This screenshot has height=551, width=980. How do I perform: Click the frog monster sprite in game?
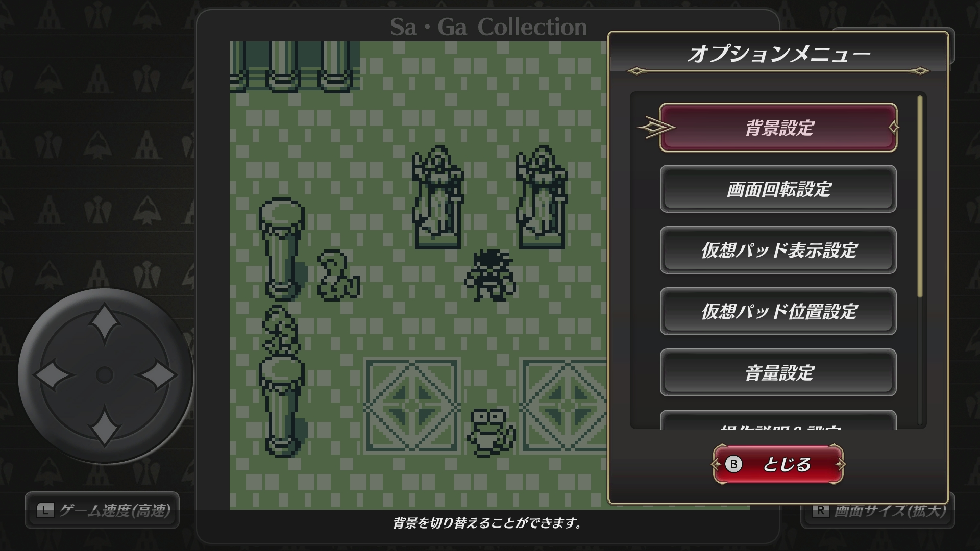coord(491,431)
